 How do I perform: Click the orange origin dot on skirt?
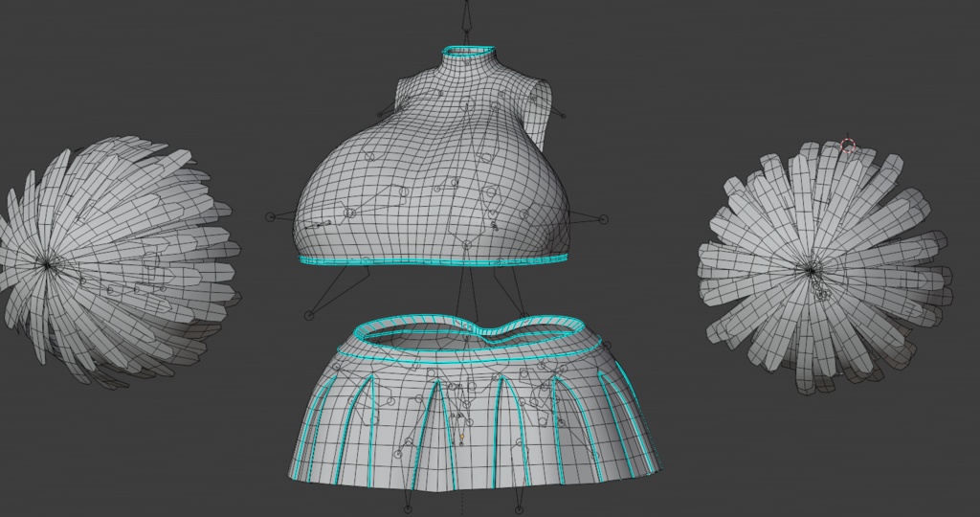[x=462, y=437]
